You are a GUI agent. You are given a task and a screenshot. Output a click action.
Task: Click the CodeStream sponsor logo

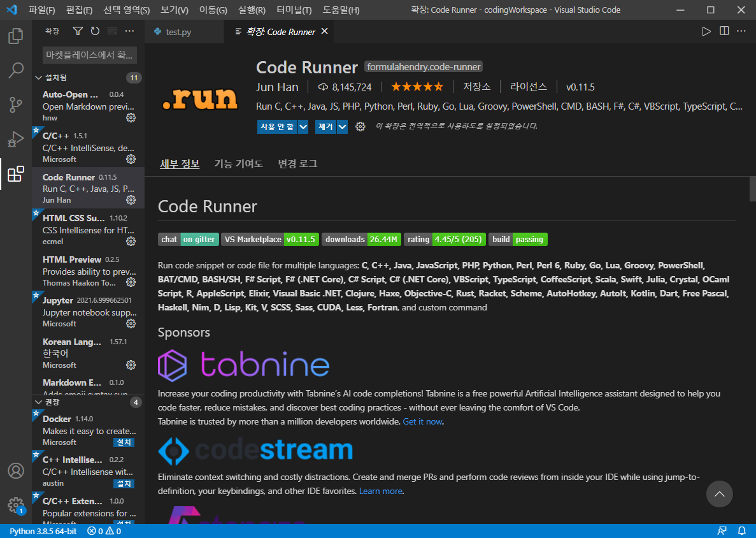point(255,450)
